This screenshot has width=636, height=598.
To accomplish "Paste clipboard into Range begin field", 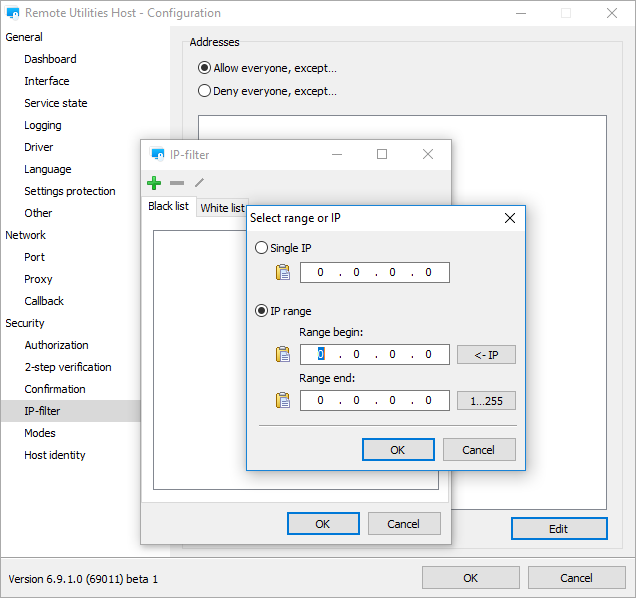I will (x=283, y=354).
